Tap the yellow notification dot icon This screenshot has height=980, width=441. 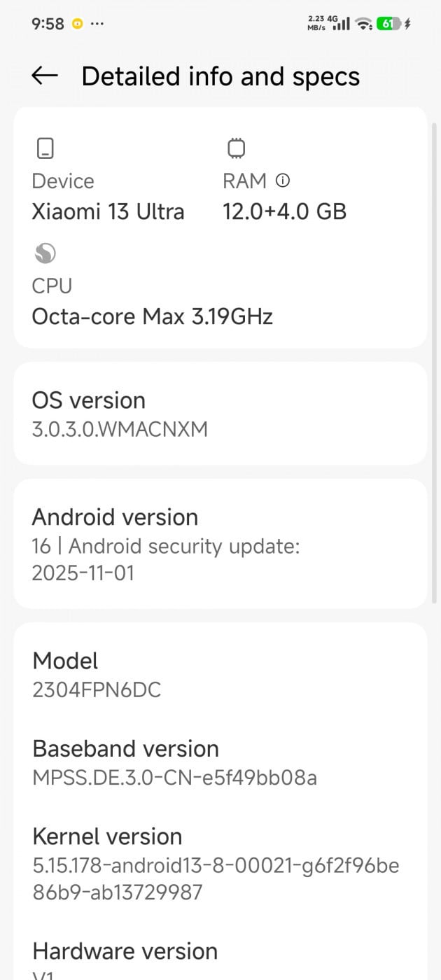point(77,24)
